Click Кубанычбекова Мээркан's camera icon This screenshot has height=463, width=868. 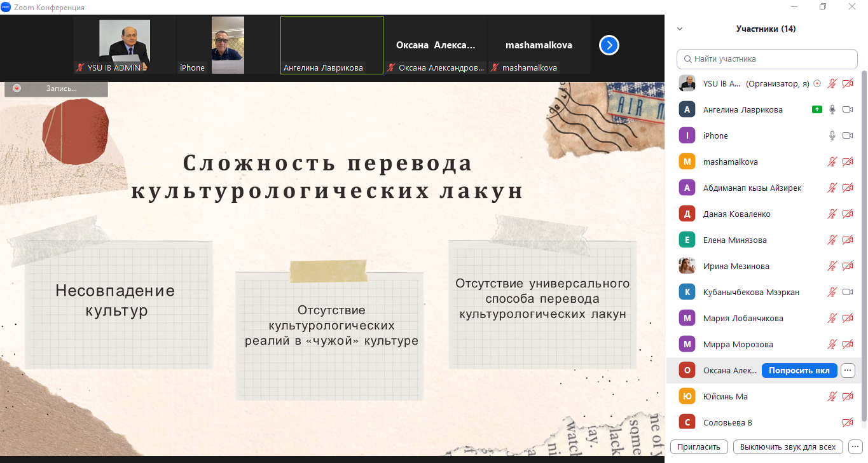847,292
